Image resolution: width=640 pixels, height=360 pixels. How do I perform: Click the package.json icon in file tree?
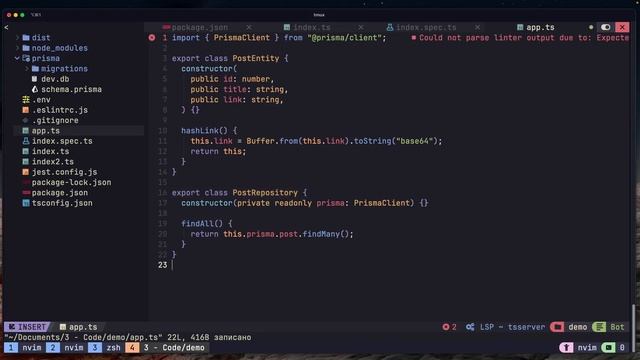26,193
